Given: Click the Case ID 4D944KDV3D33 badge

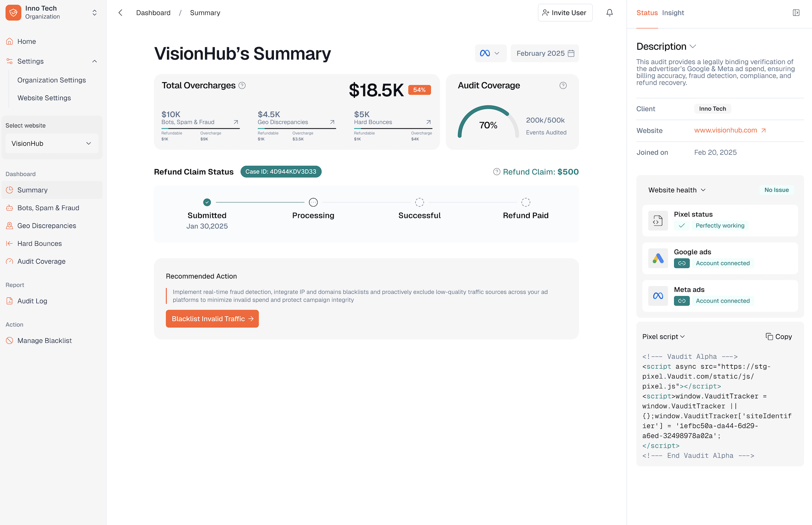Looking at the screenshot, I should pos(281,172).
